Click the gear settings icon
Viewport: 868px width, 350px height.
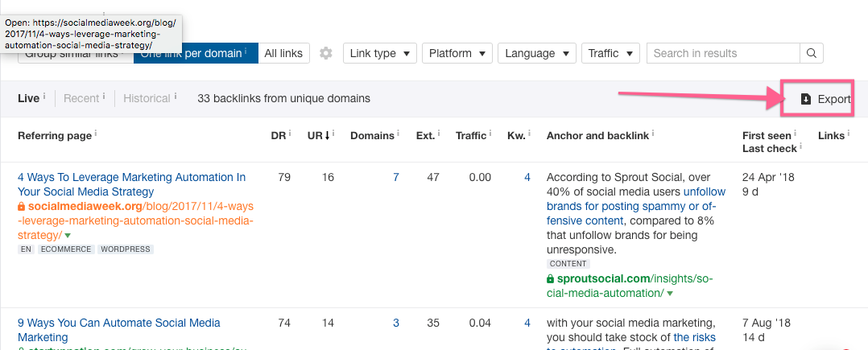pyautogui.click(x=325, y=53)
